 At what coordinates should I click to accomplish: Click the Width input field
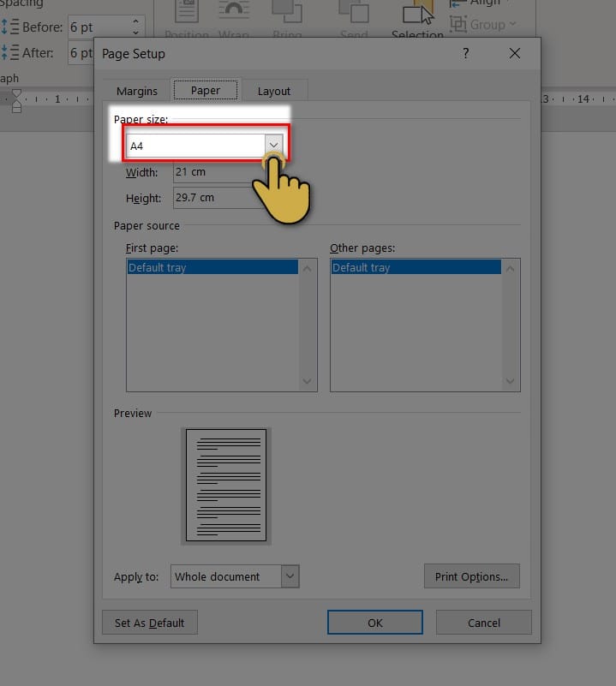(x=214, y=172)
